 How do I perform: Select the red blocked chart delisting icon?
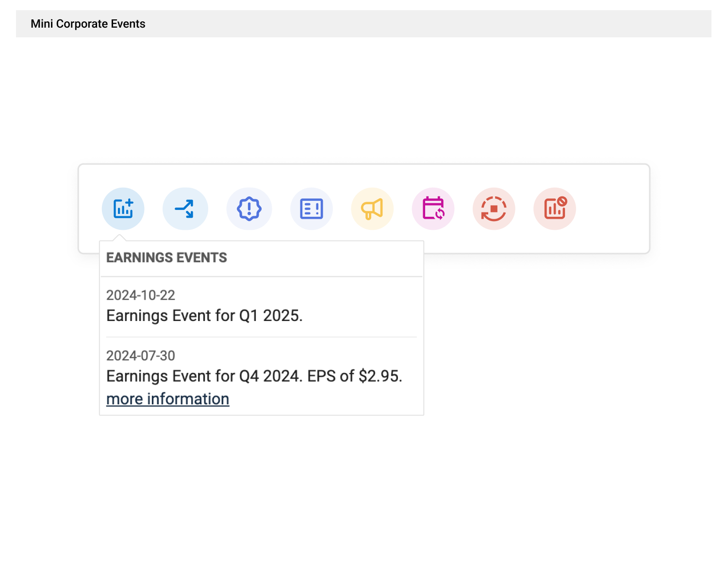[x=554, y=209]
